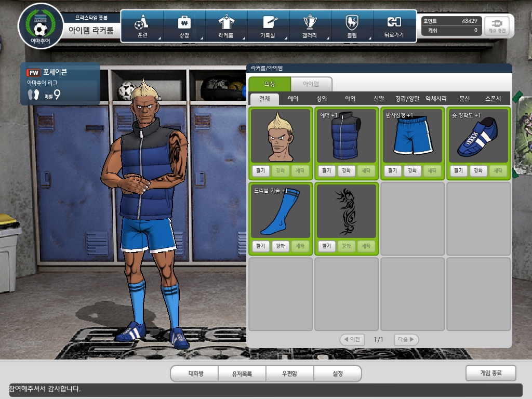Click the 게임 종료 exit button
The height and width of the screenshot is (399, 532).
[490, 373]
